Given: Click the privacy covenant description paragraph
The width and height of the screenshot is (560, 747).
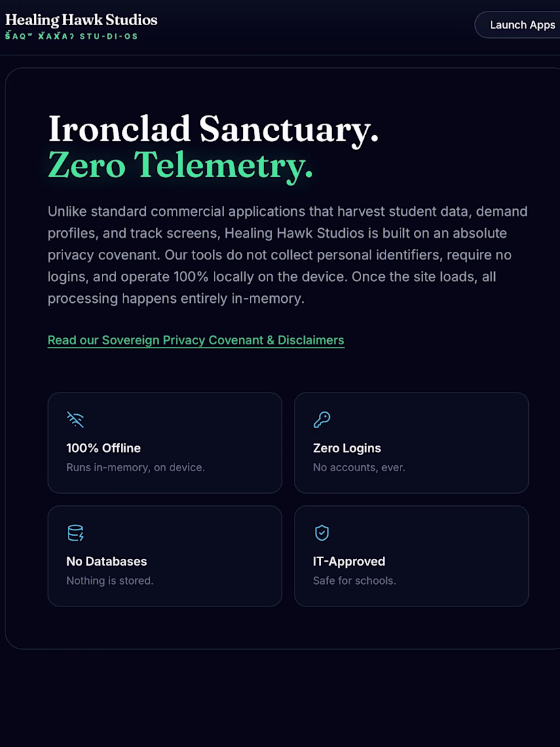Looking at the screenshot, I should coord(288,255).
